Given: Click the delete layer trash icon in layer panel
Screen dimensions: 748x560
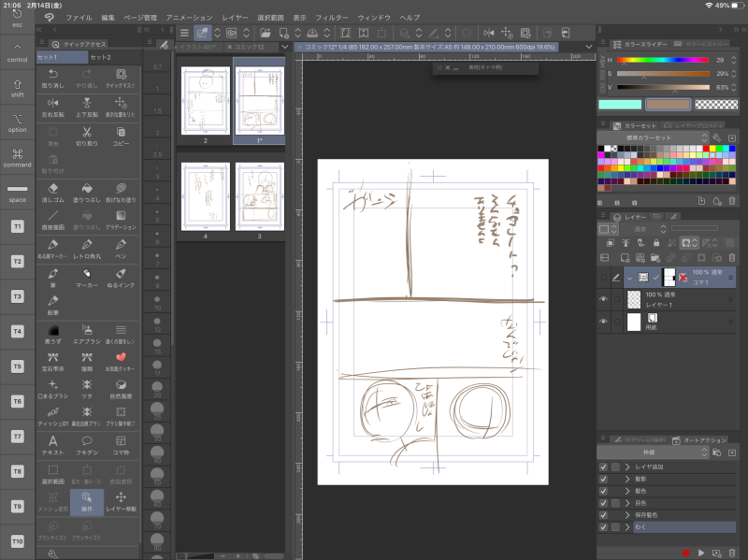Looking at the screenshot, I should click(x=732, y=258).
